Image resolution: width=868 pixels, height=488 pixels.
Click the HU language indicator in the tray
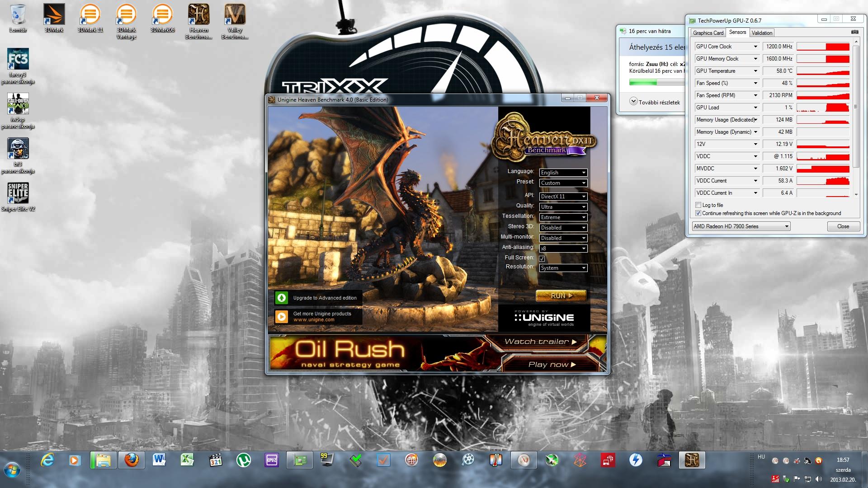pyautogui.click(x=761, y=457)
